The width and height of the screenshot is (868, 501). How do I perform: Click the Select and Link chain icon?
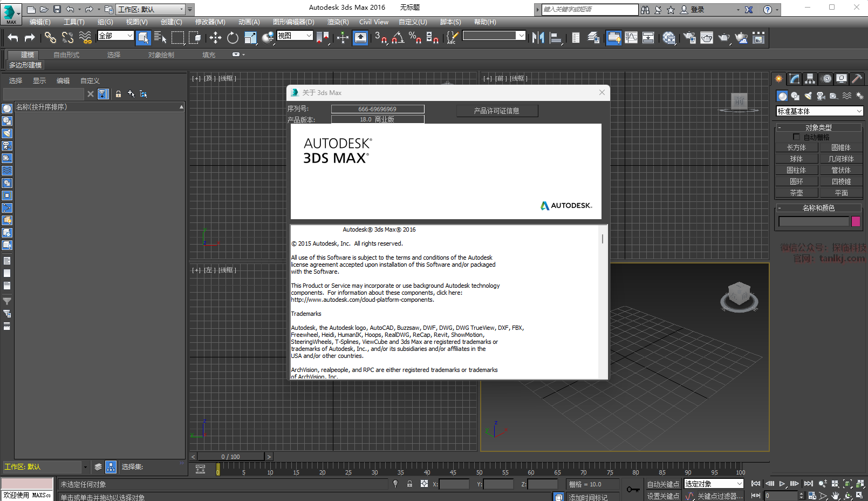pyautogui.click(x=50, y=38)
